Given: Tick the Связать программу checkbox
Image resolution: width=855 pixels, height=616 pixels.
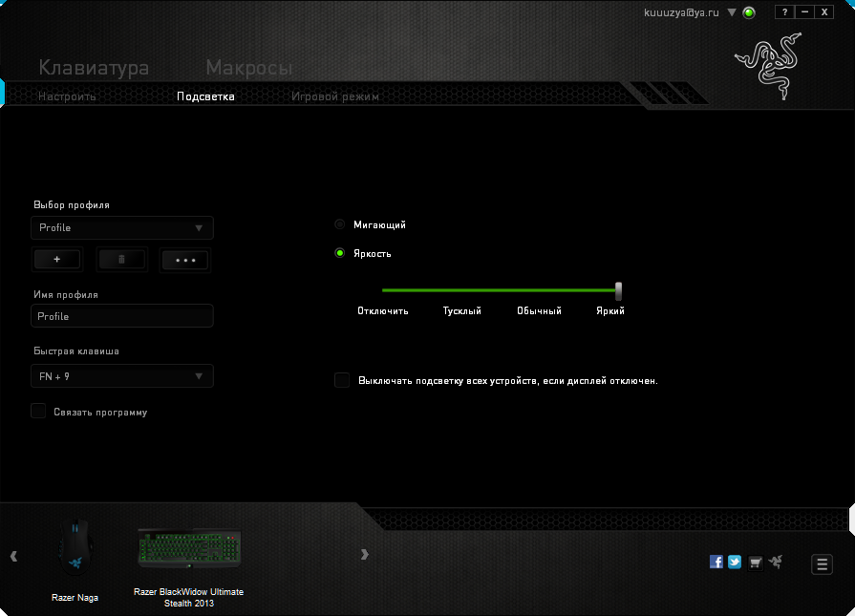Looking at the screenshot, I should pos(38,411).
